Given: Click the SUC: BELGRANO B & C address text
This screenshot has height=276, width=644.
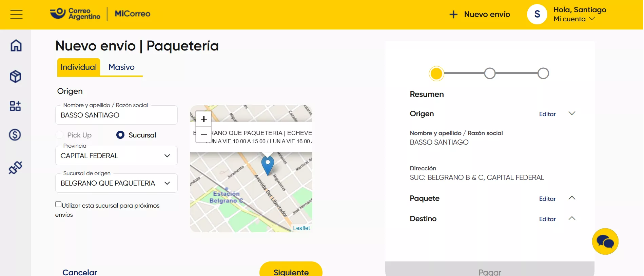Looking at the screenshot, I should click(x=477, y=177).
